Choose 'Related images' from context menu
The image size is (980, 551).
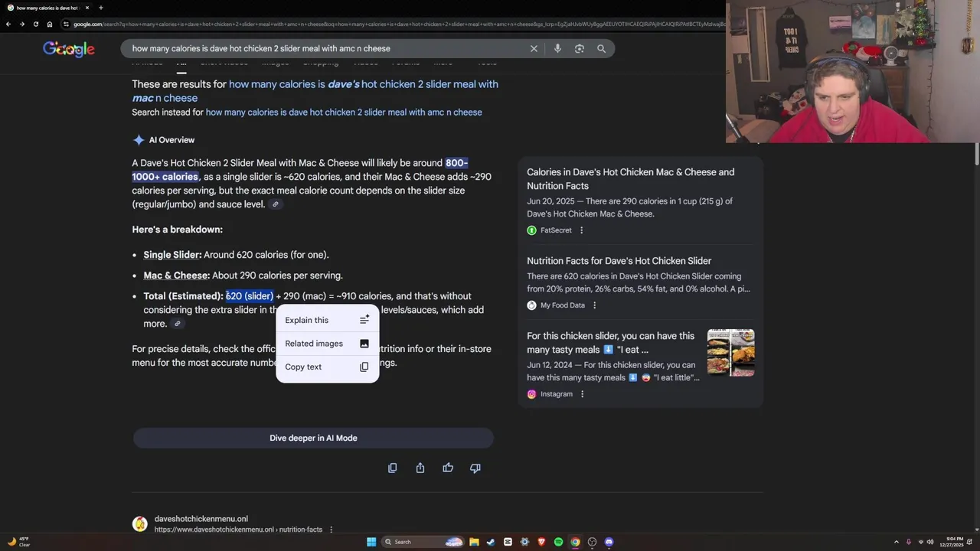coord(328,344)
